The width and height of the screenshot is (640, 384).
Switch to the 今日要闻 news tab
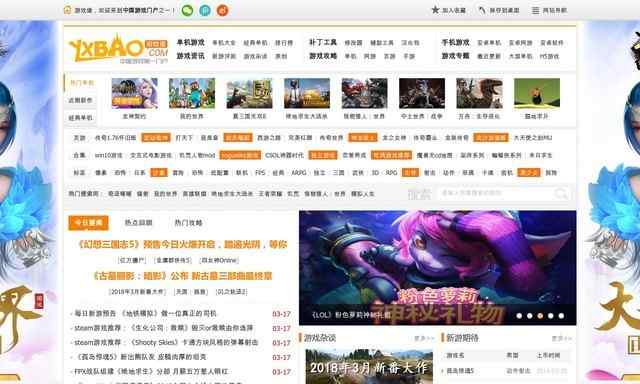pos(89,223)
